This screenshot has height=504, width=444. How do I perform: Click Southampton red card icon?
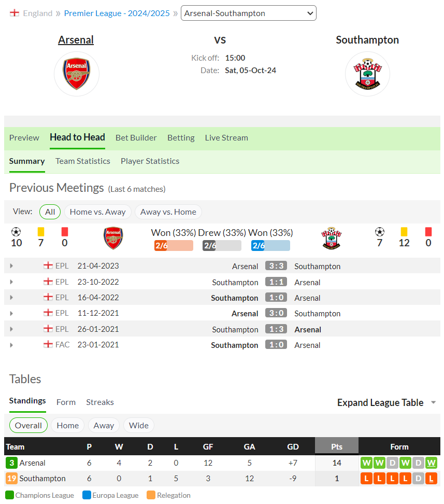(428, 232)
